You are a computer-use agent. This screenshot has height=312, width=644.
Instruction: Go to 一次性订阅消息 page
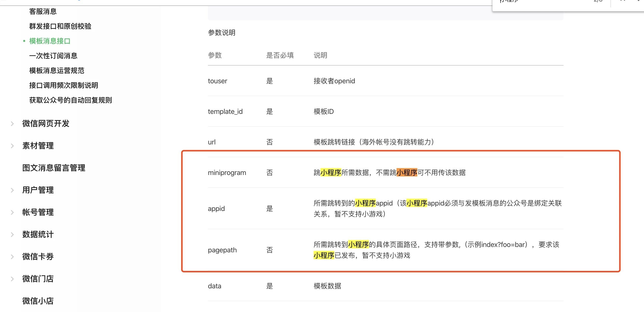[53, 56]
